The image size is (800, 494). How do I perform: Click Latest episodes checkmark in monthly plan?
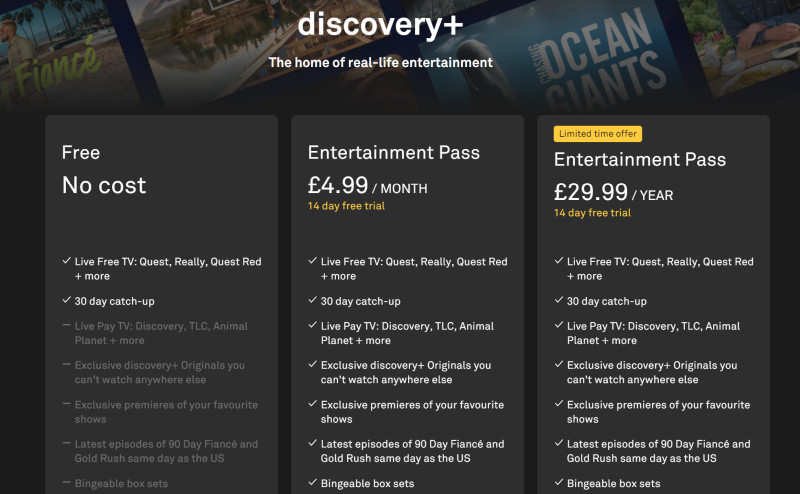313,443
